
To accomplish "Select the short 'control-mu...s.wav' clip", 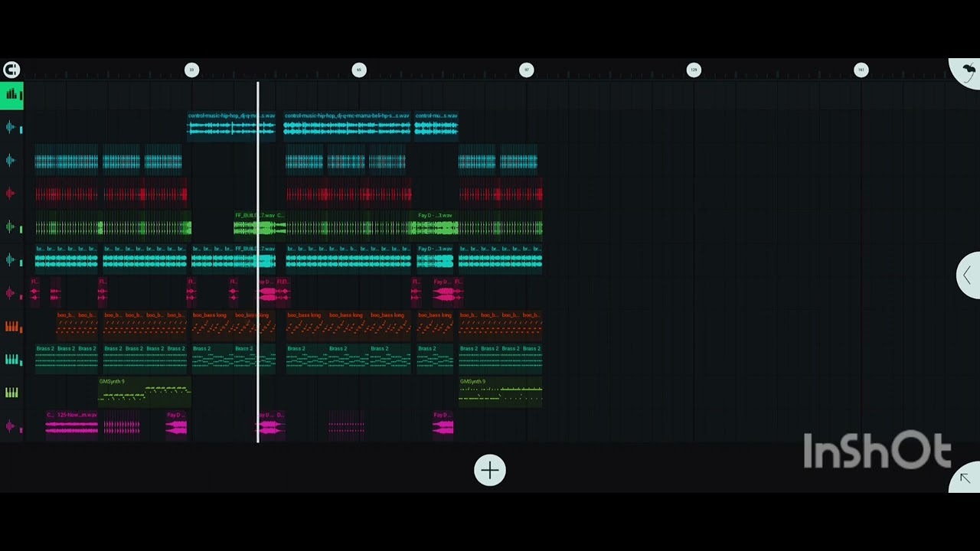I will (436, 126).
